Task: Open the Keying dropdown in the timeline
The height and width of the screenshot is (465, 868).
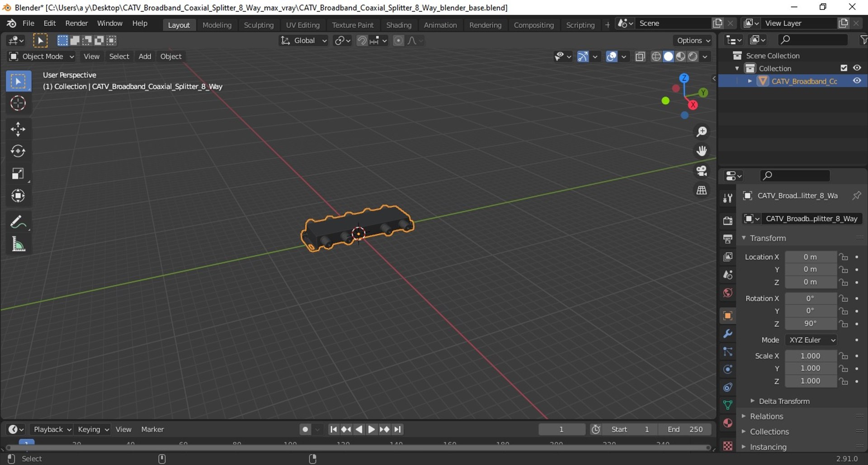Action: [93, 429]
